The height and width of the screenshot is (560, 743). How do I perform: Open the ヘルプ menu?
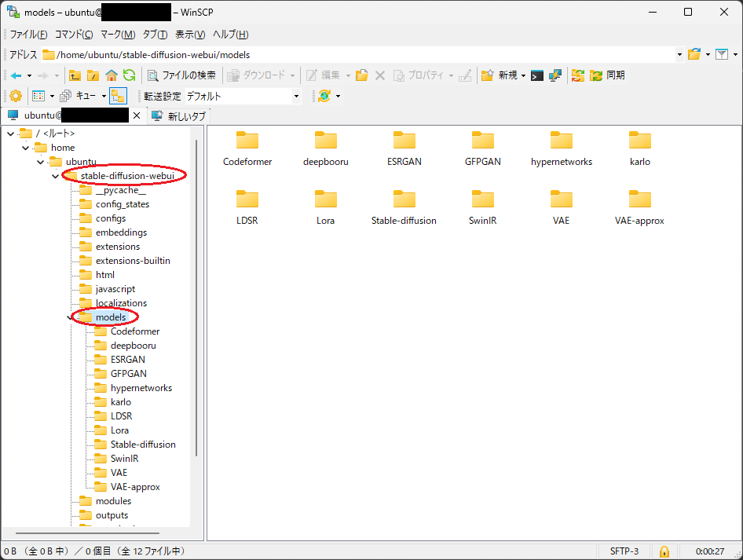click(230, 35)
